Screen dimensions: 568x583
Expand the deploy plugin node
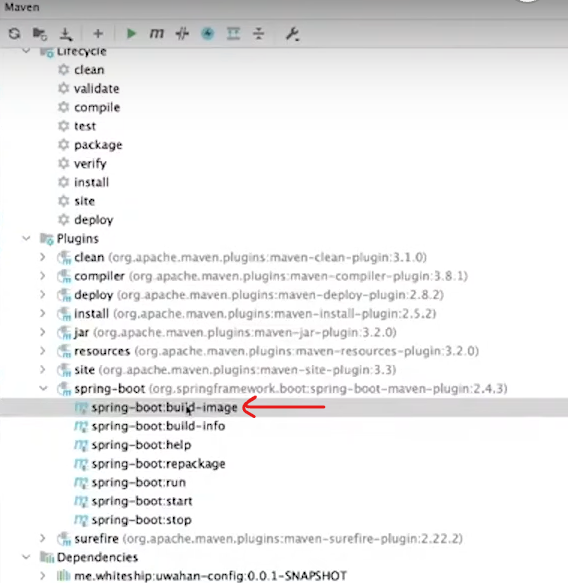(x=43, y=294)
